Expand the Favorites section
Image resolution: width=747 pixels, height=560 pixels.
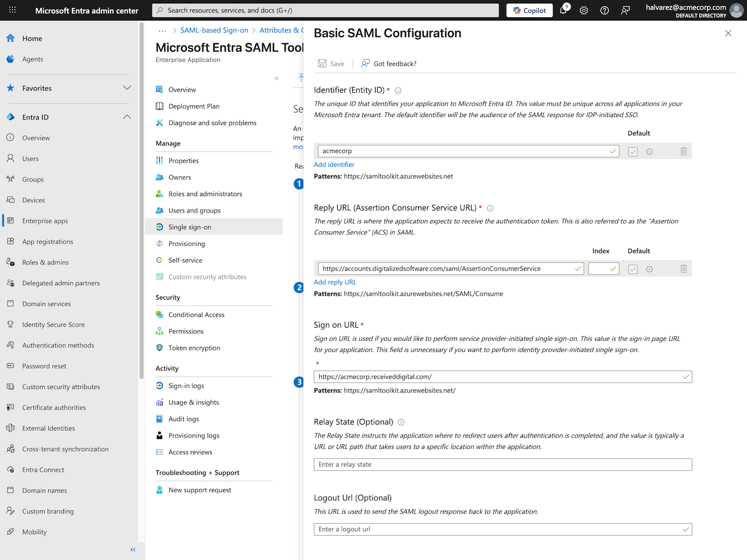127,88
